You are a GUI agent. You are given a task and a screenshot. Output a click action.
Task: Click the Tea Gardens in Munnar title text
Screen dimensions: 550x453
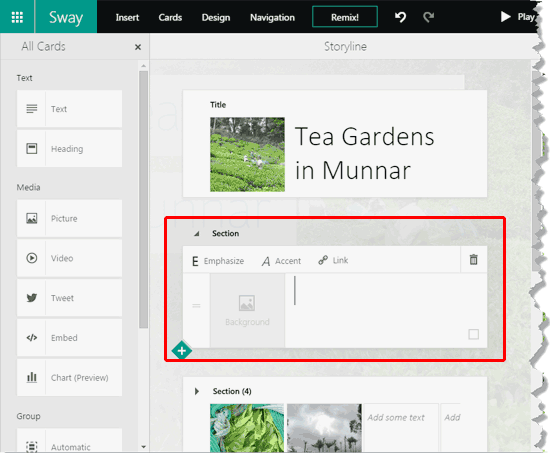(365, 153)
